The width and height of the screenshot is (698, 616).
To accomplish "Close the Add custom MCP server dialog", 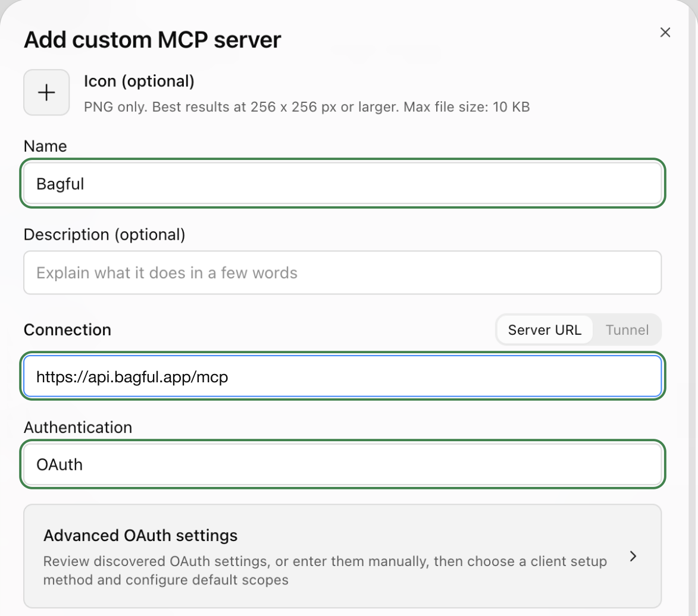I will [x=665, y=32].
